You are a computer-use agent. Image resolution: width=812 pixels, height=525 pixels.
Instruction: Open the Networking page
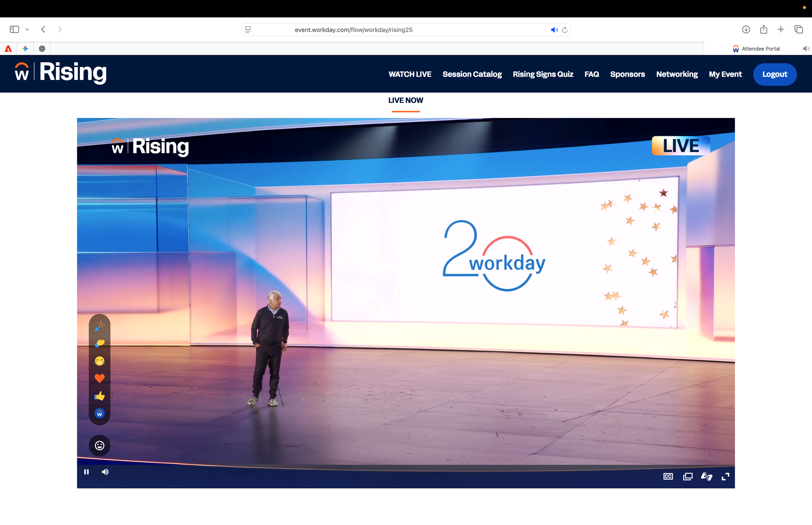[677, 74]
